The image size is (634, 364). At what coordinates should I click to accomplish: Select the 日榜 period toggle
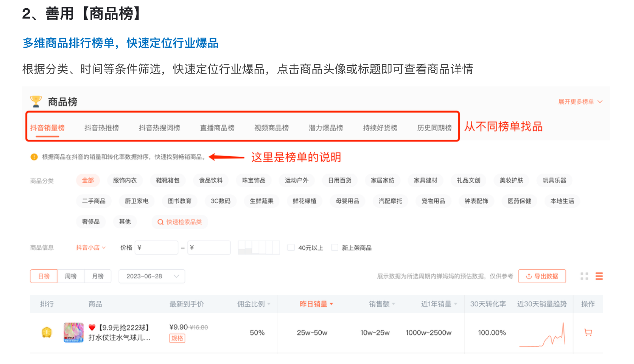click(44, 276)
